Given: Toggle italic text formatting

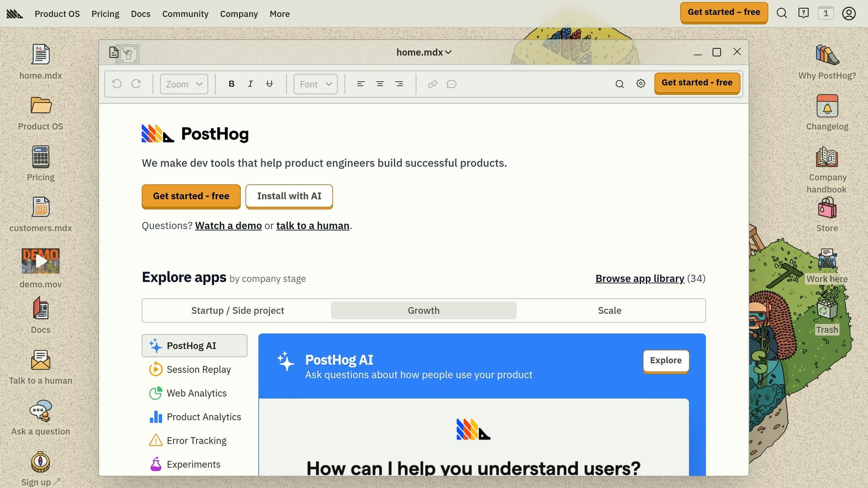Looking at the screenshot, I should pyautogui.click(x=250, y=84).
